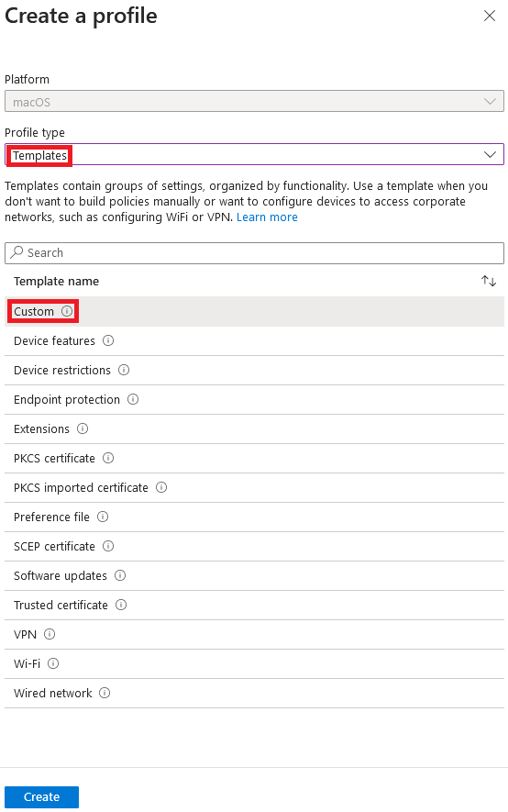Click info icon beside Extensions
This screenshot has width=508, height=812.
coord(83,428)
